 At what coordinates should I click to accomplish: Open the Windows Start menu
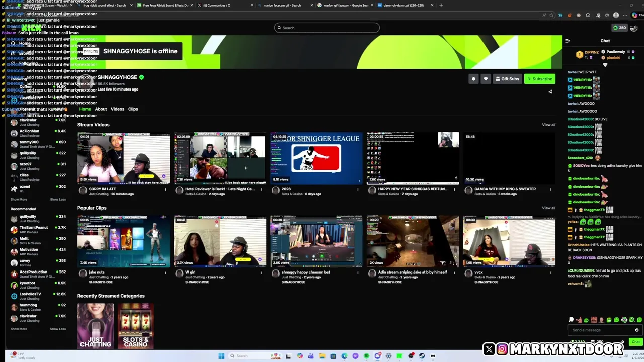pyautogui.click(x=221, y=356)
